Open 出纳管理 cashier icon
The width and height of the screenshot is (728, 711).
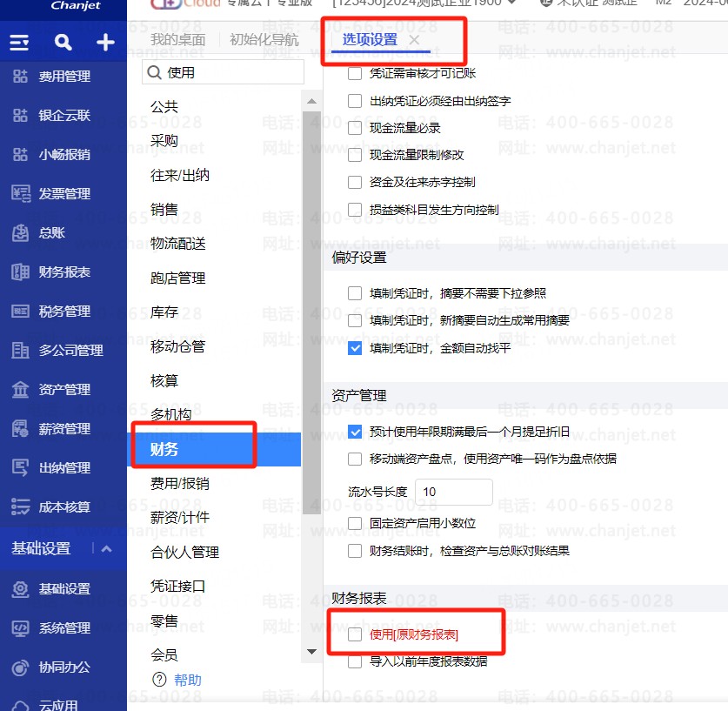(x=20, y=467)
